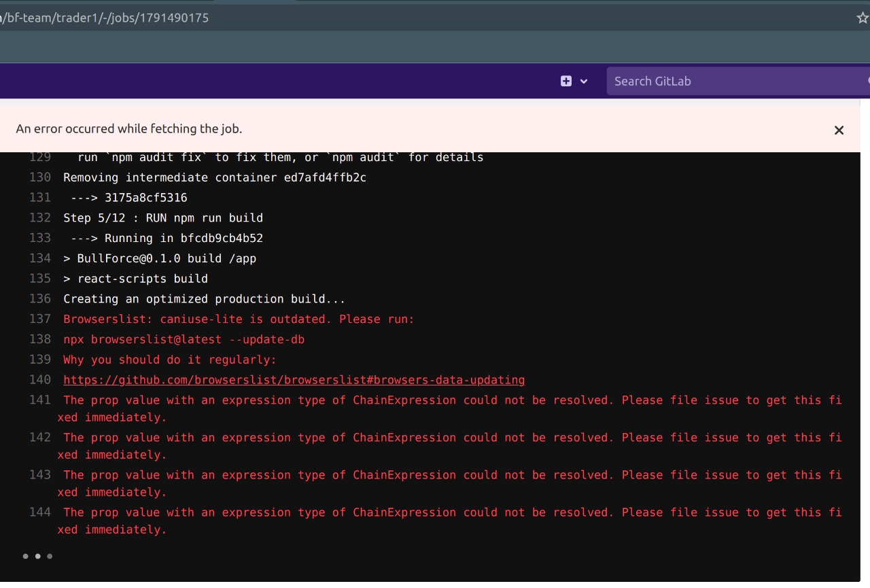Expand the new item dropdown chevron
Viewport: 870px width, 588px height.
coord(582,81)
